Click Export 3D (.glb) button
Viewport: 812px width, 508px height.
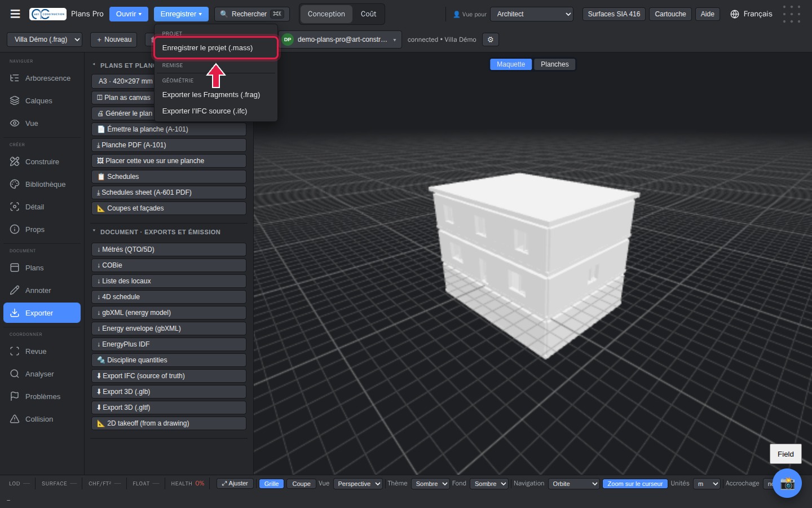[169, 392]
